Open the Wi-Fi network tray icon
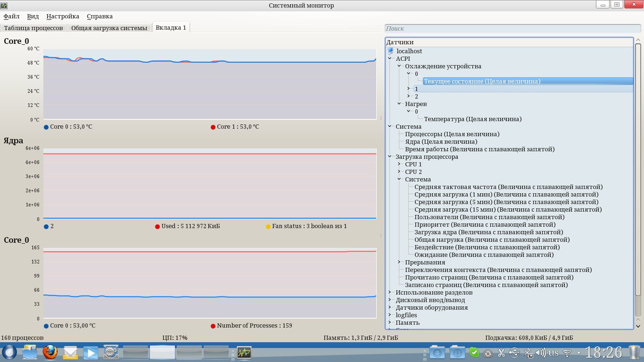This screenshot has width=644, height=362. pyautogui.click(x=568, y=353)
